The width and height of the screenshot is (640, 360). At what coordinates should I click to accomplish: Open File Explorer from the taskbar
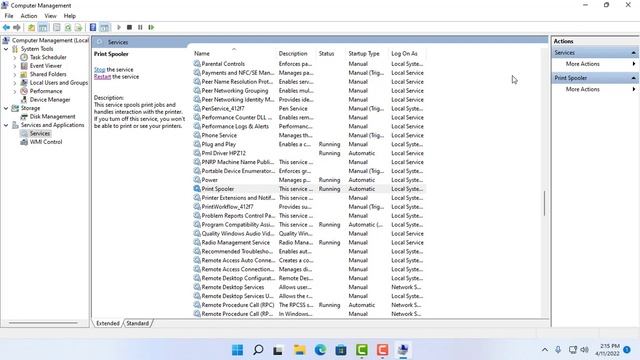coord(300,350)
